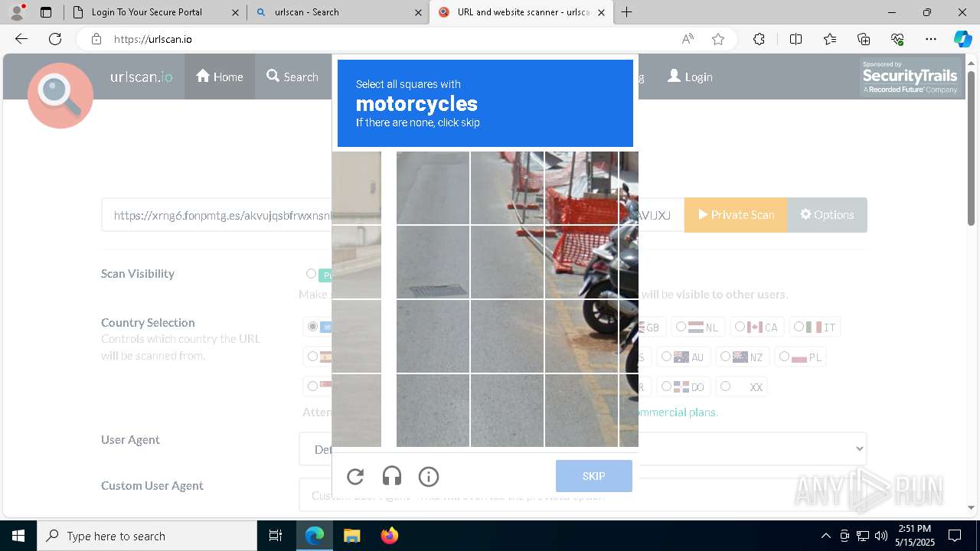Open the notifications action center
The height and width of the screenshot is (551, 980).
coord(955,536)
